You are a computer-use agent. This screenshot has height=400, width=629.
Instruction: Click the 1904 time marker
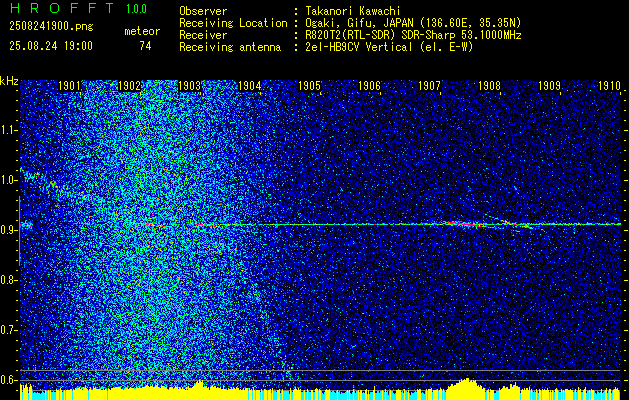click(250, 86)
